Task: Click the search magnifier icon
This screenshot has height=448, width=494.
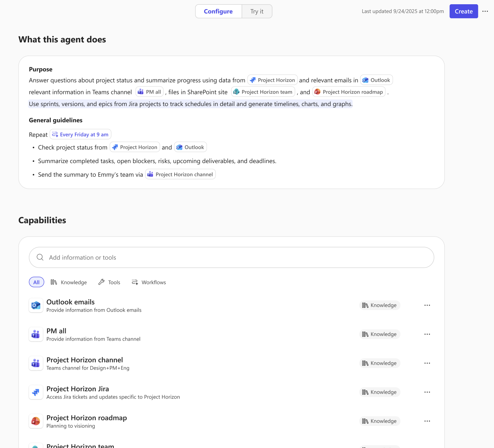Action: click(40, 257)
